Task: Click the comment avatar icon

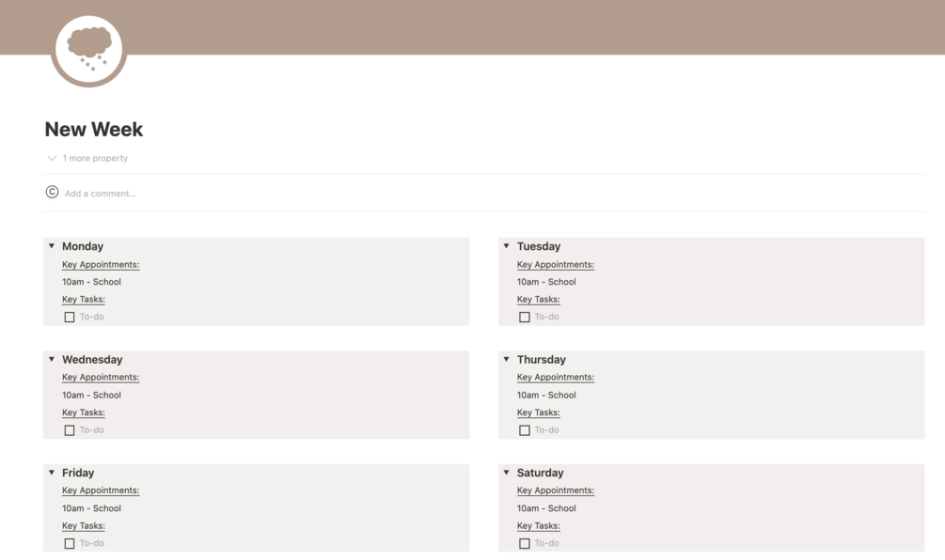Action: point(52,192)
